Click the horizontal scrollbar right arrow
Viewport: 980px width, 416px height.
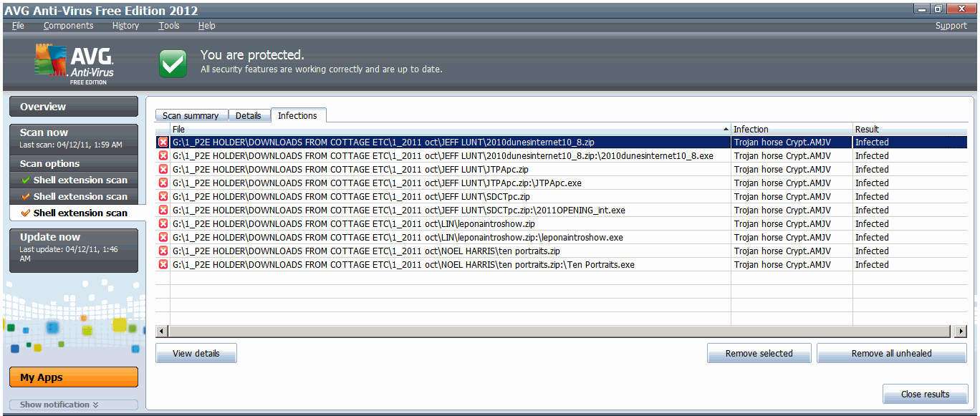click(x=961, y=332)
